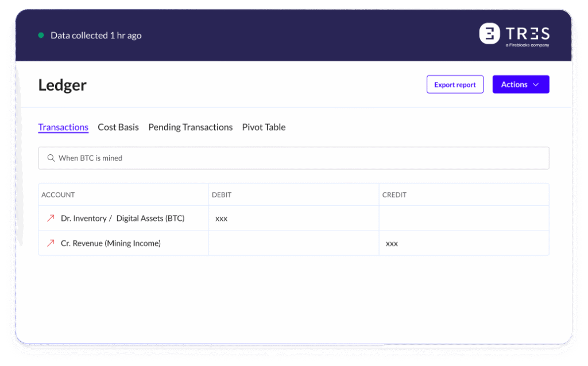Click the Export report button
Screen dimensions: 588x366
coord(455,84)
